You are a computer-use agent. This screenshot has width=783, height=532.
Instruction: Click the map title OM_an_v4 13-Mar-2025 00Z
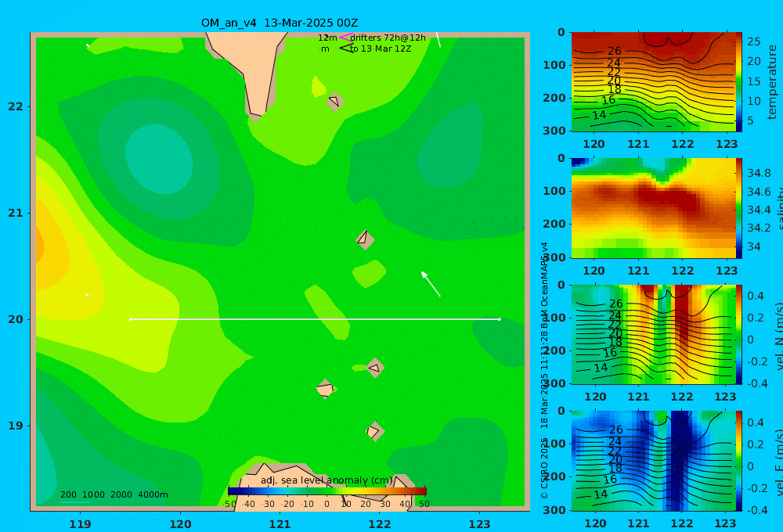[280, 23]
